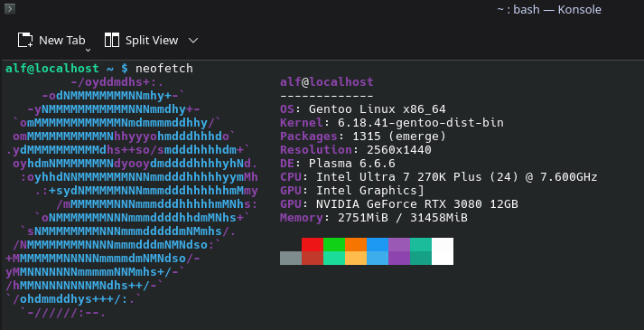Click the GPU value "NVIDIA GeForce RTX 3080 12GB"

point(417,204)
